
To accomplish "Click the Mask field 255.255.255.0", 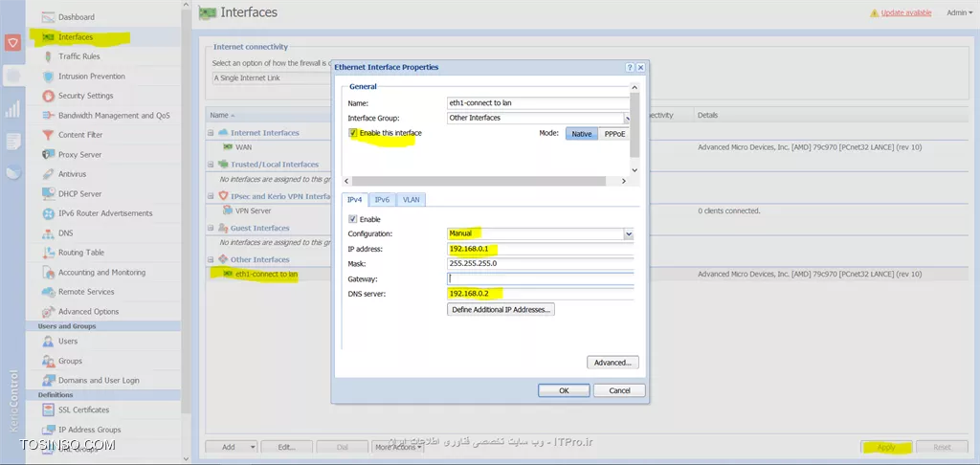I will (x=541, y=263).
